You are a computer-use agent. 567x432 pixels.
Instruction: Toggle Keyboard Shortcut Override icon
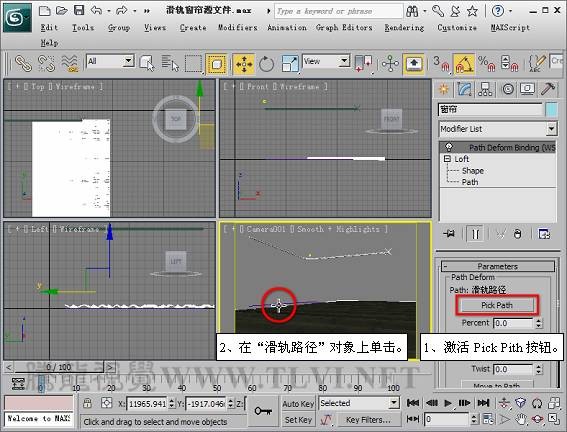pos(414,64)
